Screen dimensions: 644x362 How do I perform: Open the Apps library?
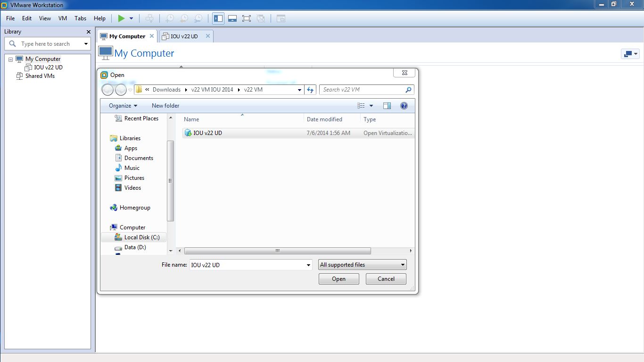point(131,148)
